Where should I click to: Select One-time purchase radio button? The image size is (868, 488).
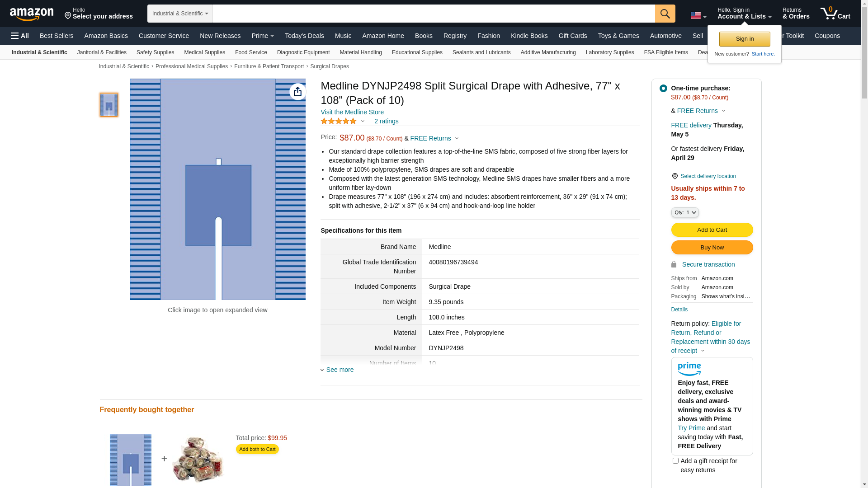pos(663,89)
